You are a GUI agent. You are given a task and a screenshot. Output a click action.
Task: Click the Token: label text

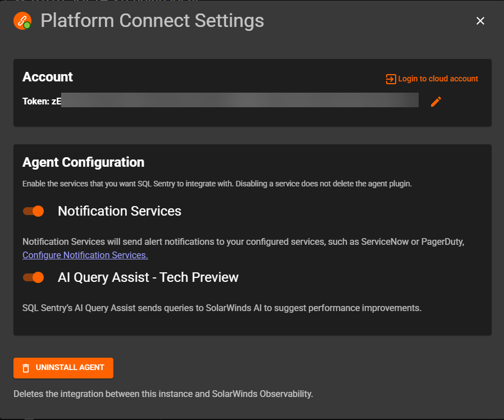point(36,102)
